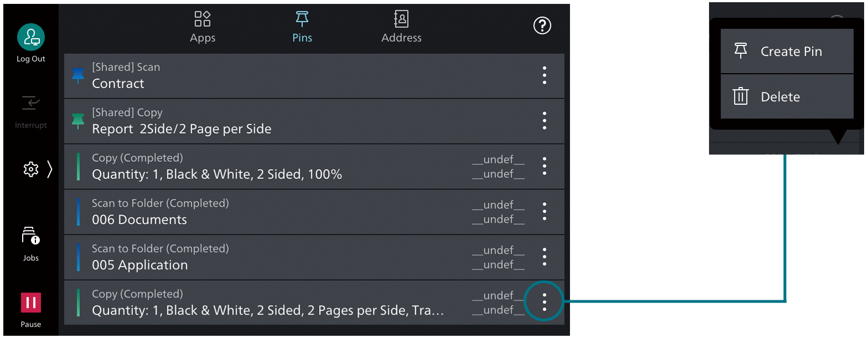
Task: Click the Interrupt icon in the sidebar
Action: tap(30, 103)
